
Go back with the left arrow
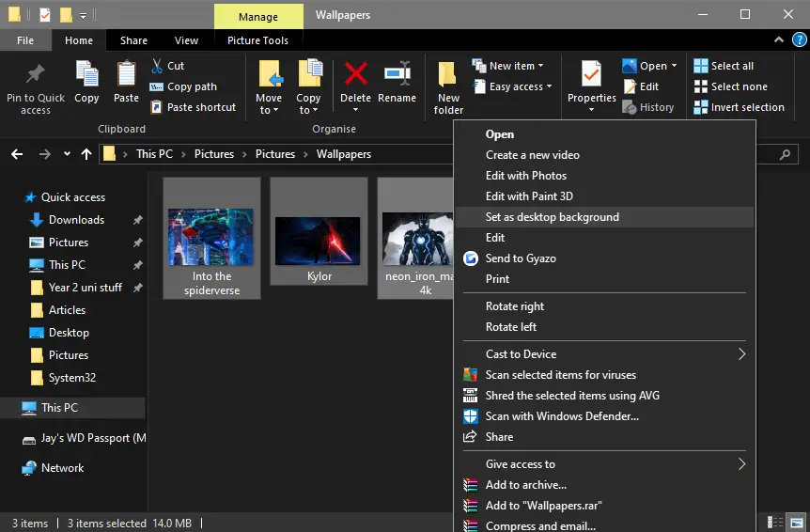click(x=17, y=154)
